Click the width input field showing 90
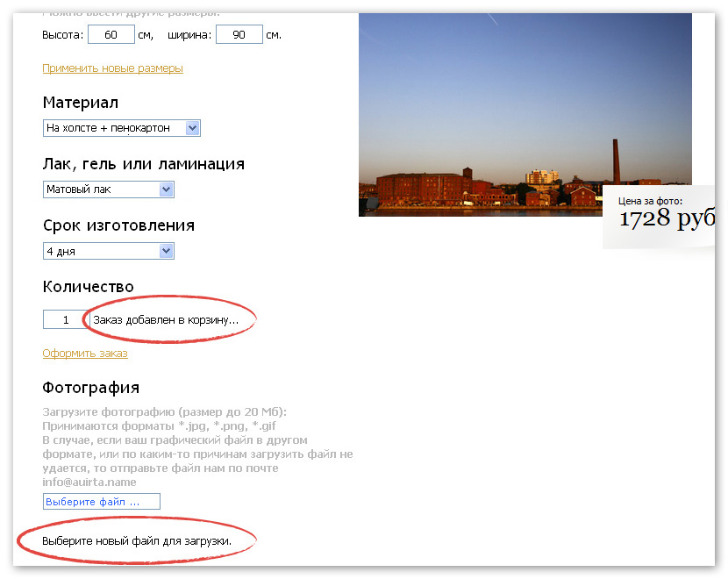This screenshot has width=728, height=579. 239,35
